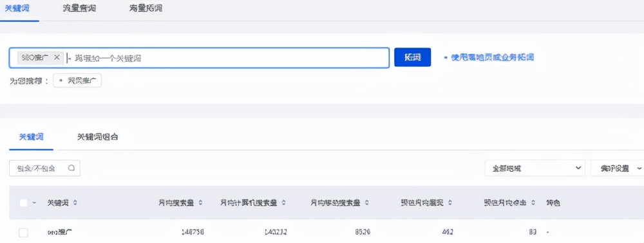This screenshot has width=644, height=243.
Task: Click the impressions value 462
Action: pos(448,233)
